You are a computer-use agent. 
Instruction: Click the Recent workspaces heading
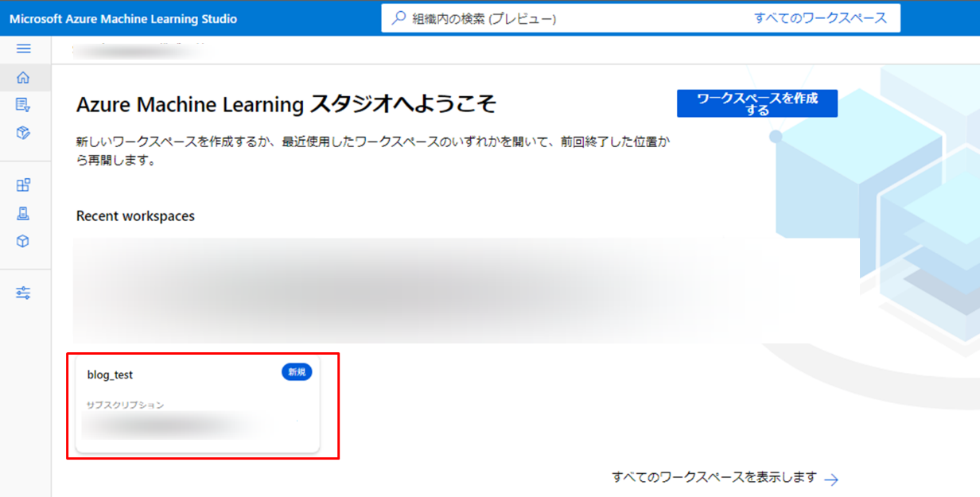point(135,215)
